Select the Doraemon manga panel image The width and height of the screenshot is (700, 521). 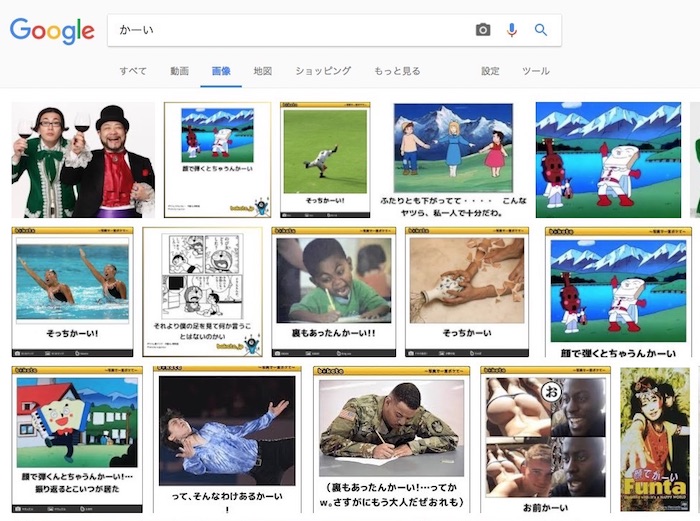(x=202, y=291)
